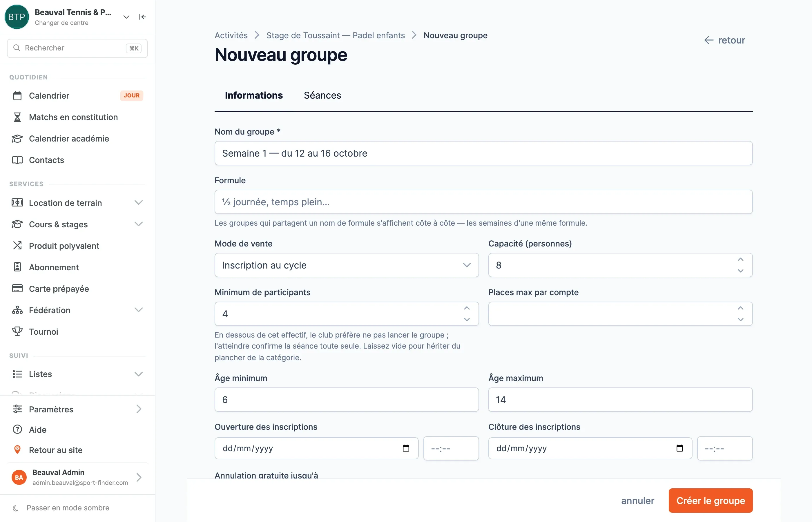Screen dimensions: 812x522
Task: Click the JOUR badge next to Calendrier
Action: [x=131, y=96]
